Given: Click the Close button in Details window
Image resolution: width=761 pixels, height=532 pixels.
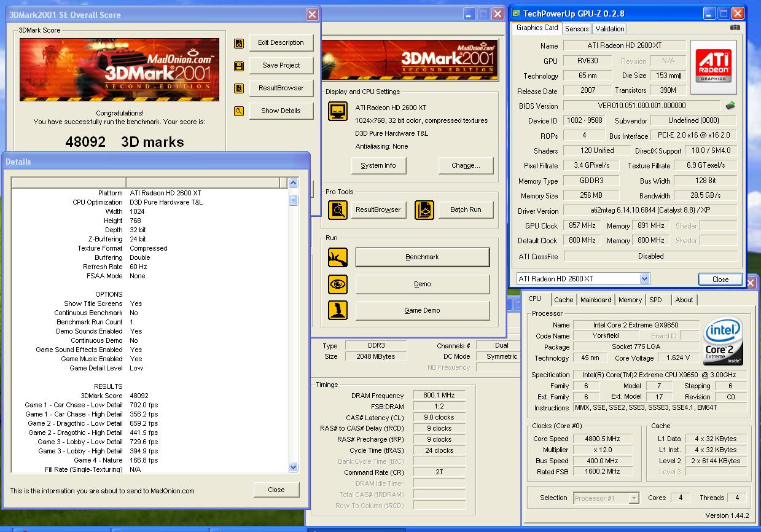Looking at the screenshot, I should pyautogui.click(x=276, y=490).
